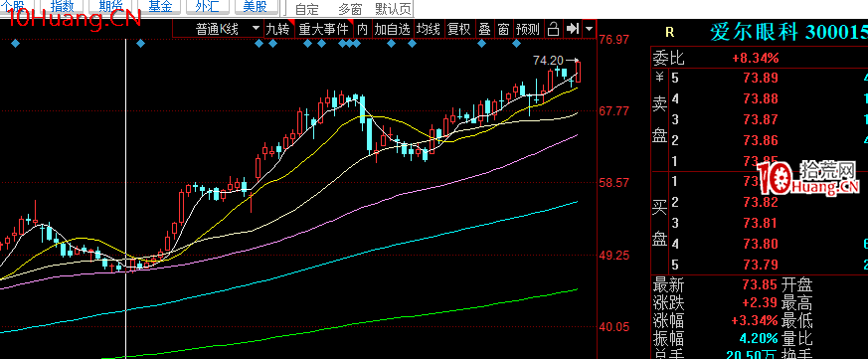This screenshot has height=359, width=868.
Task: Click the 爱尔眼科 stock name title
Action: coord(754,32)
